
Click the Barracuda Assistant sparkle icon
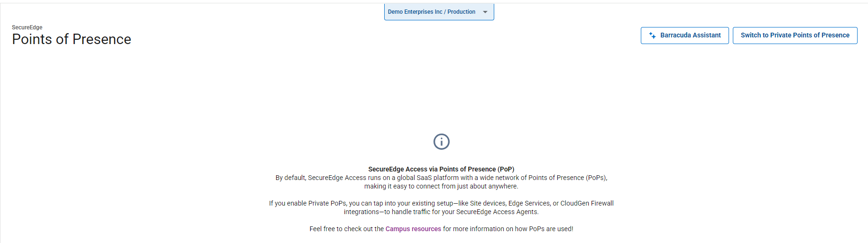pyautogui.click(x=653, y=36)
